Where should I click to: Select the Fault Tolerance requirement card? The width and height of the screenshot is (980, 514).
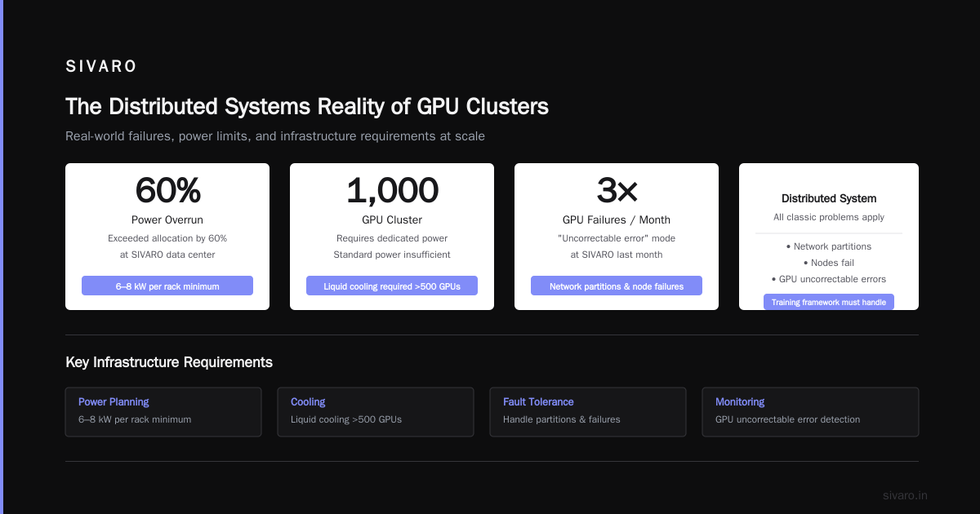(x=588, y=412)
